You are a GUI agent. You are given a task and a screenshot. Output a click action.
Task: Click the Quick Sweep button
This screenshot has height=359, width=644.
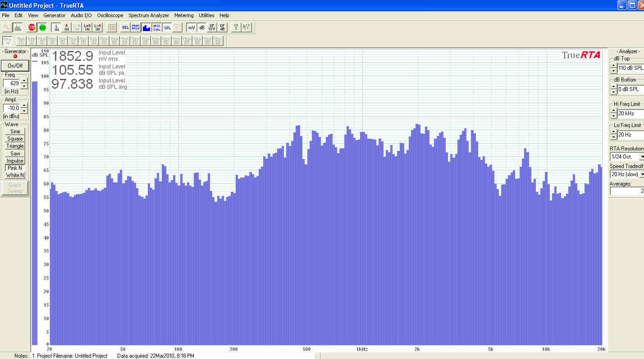(15, 188)
